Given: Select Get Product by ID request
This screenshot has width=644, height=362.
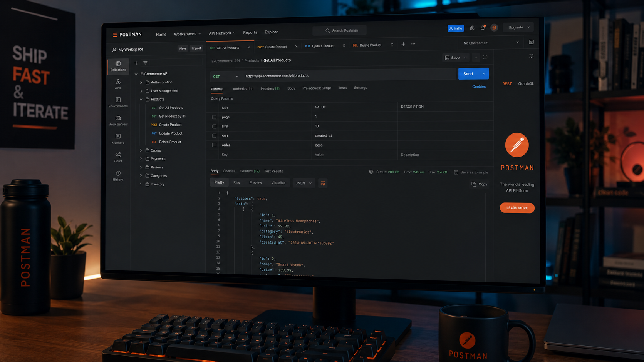Looking at the screenshot, I should pyautogui.click(x=168, y=116).
